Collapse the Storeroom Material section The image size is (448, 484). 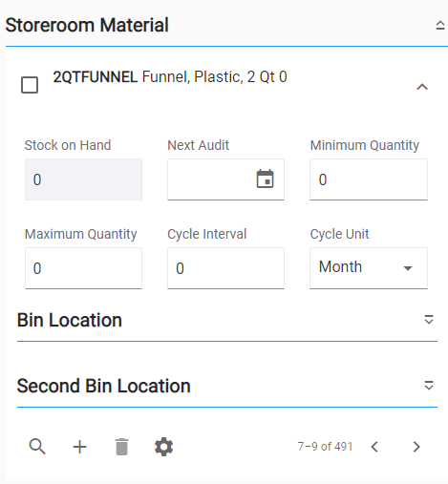[x=440, y=26]
